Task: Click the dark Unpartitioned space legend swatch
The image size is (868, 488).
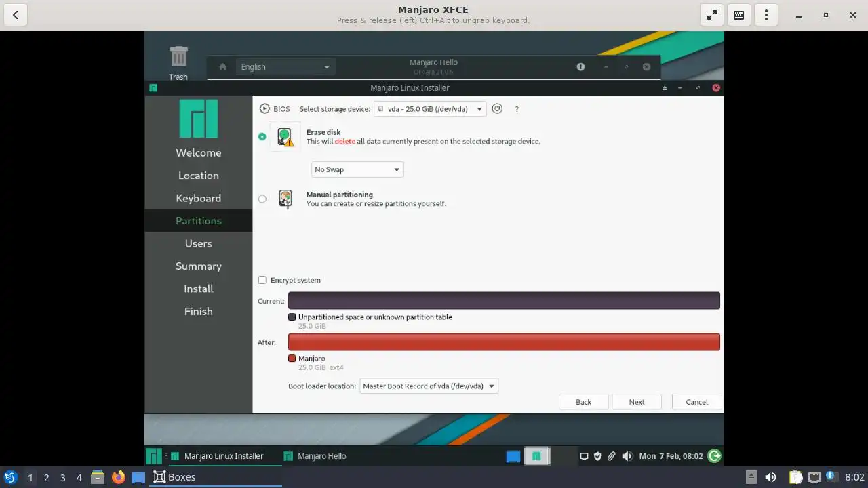Action: [292, 317]
